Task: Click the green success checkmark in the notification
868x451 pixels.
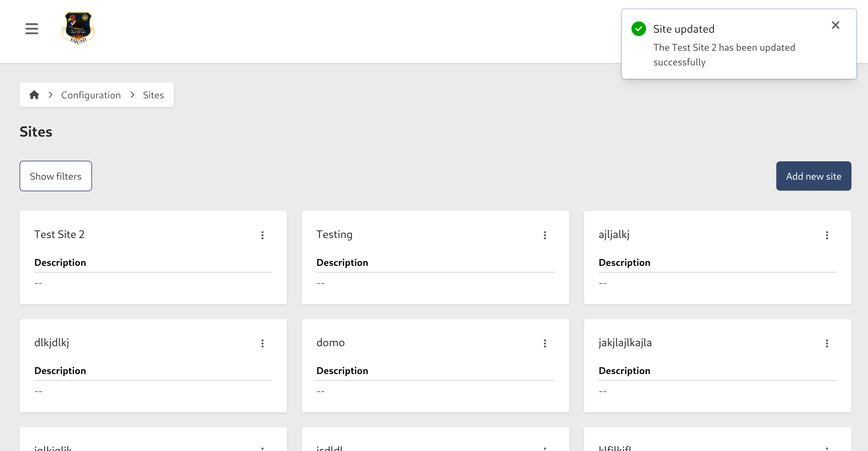Action: 638,29
